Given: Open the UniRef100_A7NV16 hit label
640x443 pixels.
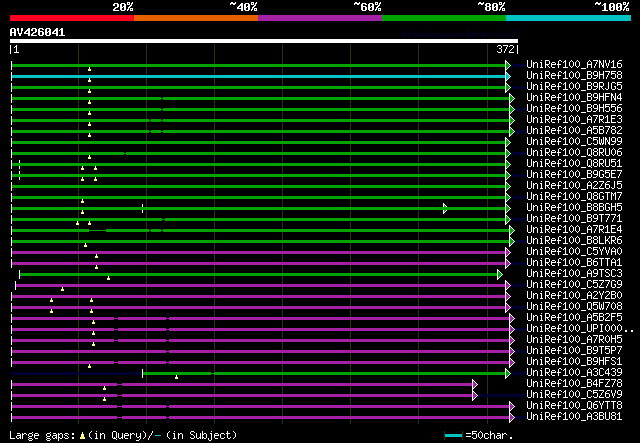Looking at the screenshot, I should [x=574, y=65].
